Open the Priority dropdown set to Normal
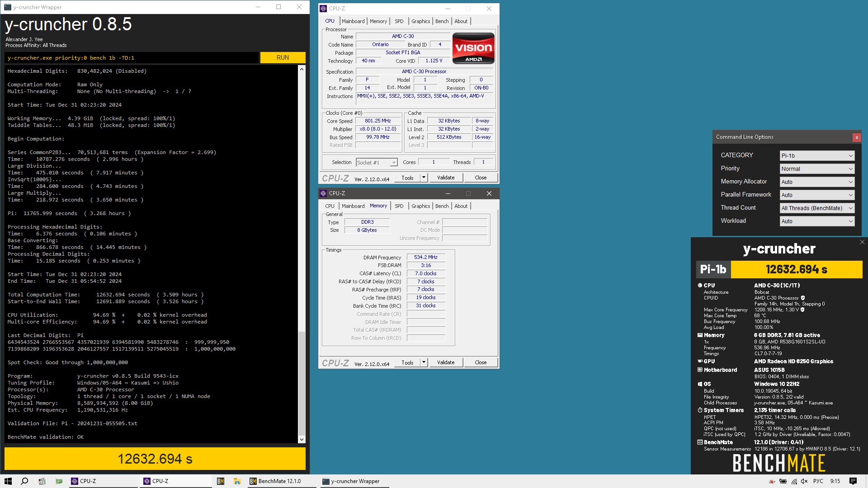 coord(817,169)
